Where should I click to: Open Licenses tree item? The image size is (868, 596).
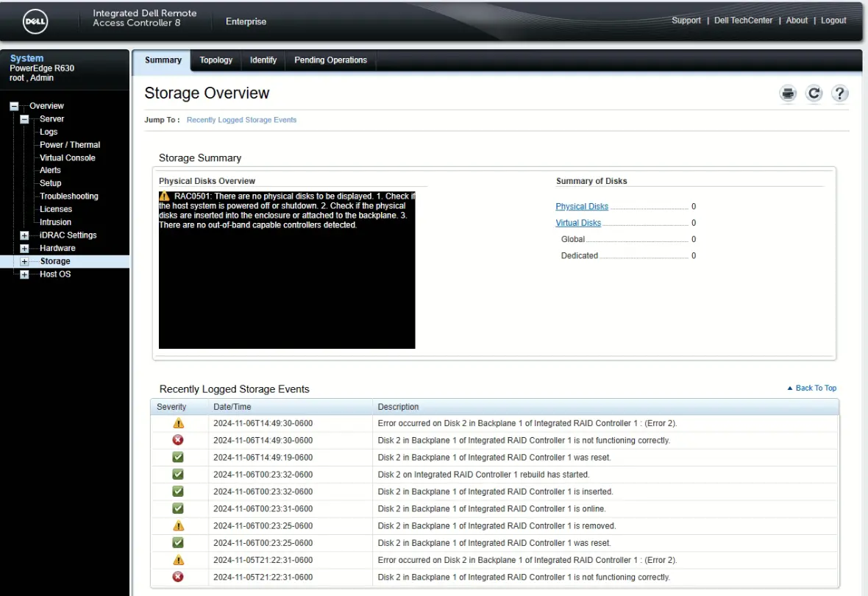[55, 210]
